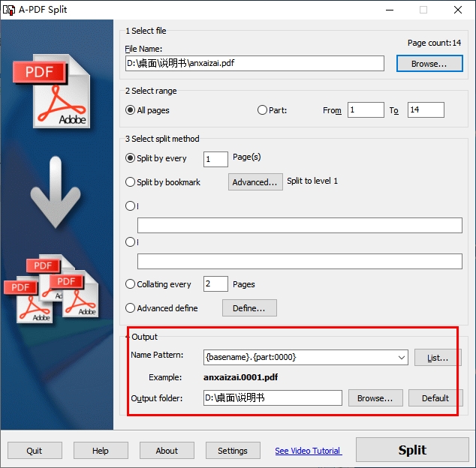Viewport: 476px width, 468px height.
Task: Select unlabeled radio above second empty field
Action: point(130,241)
